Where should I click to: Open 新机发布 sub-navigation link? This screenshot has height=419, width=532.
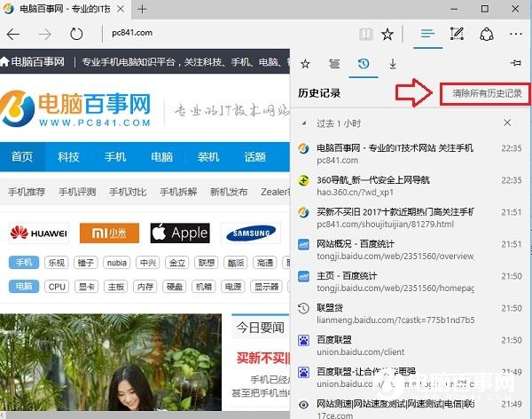(x=229, y=192)
